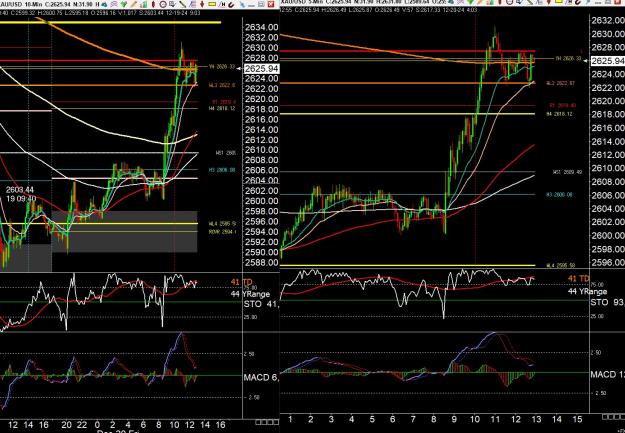Click the 'H3 2606.08' level label in left chart
The width and height of the screenshot is (625, 433).
[222, 170]
